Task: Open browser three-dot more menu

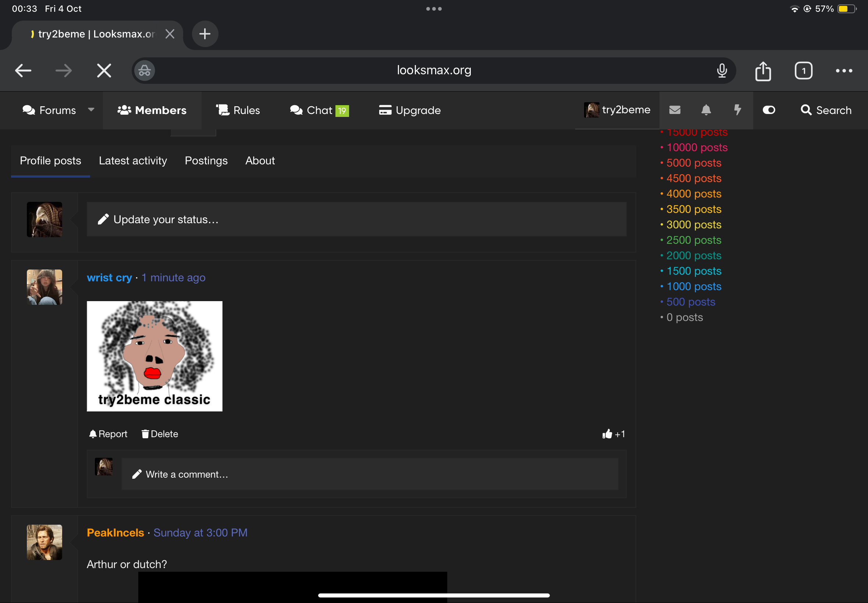Action: tap(843, 71)
